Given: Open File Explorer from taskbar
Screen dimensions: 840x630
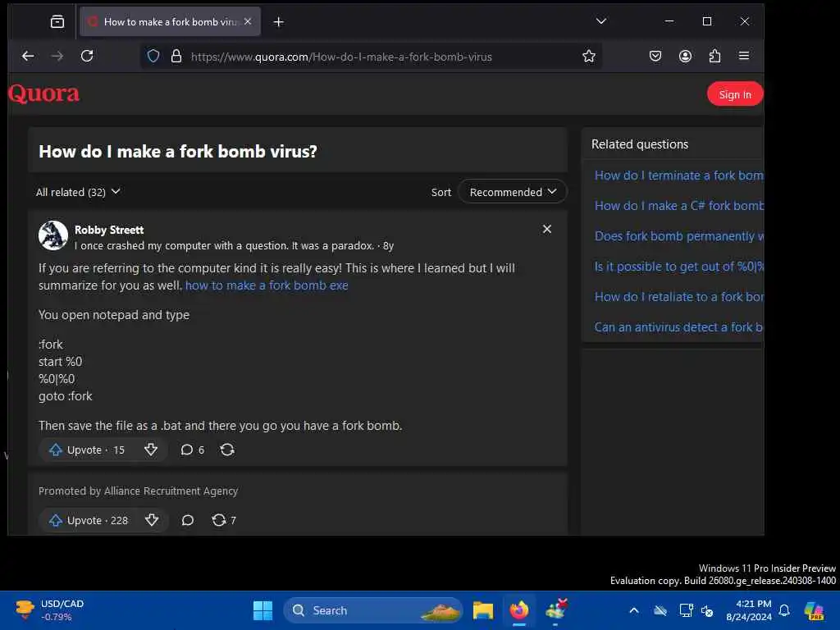Looking at the screenshot, I should (x=482, y=610).
